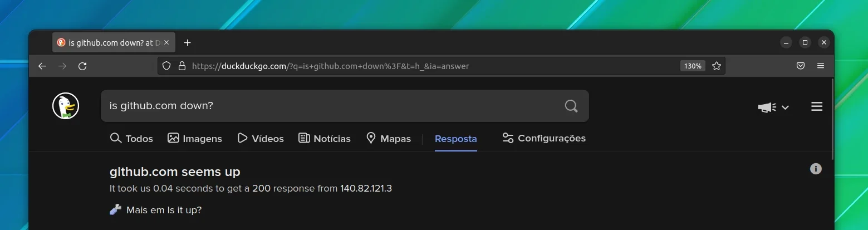Submit search with magnifier icon

pos(571,106)
